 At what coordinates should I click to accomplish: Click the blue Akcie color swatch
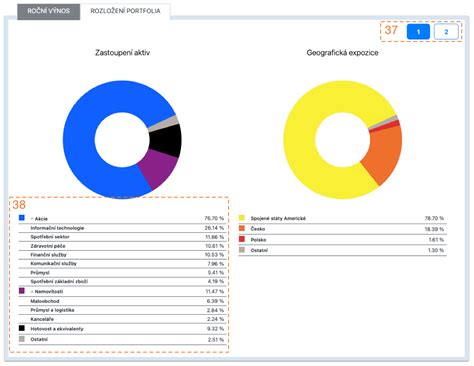point(22,218)
